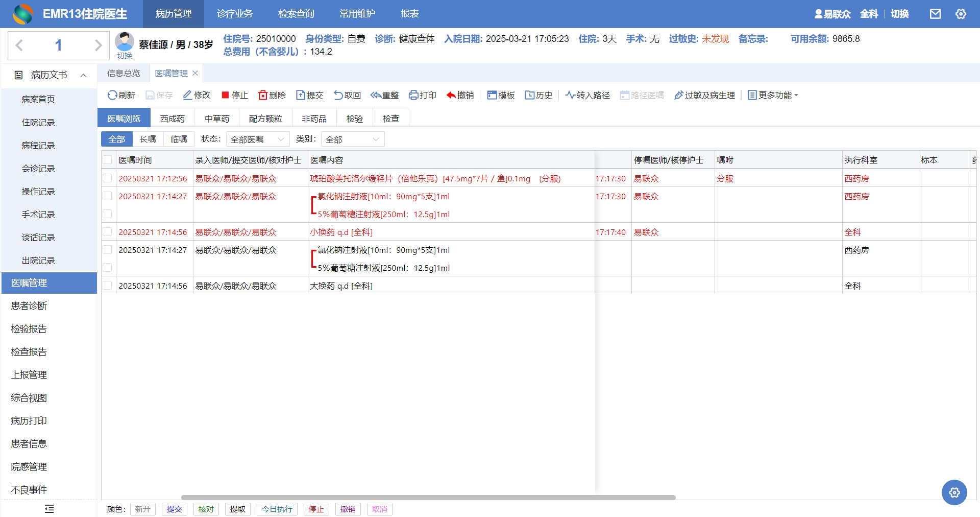Open the 模板 template icon
The image size is (980, 517).
(x=492, y=95)
